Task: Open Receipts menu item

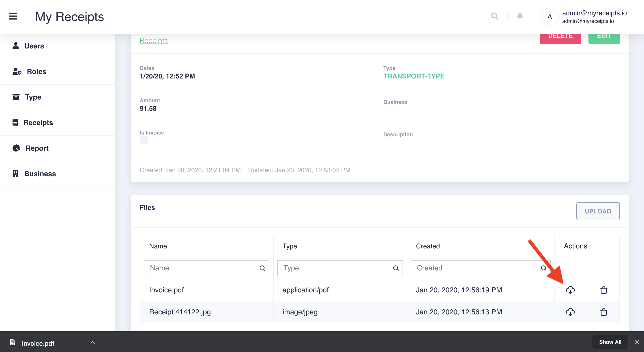Action: click(57, 123)
